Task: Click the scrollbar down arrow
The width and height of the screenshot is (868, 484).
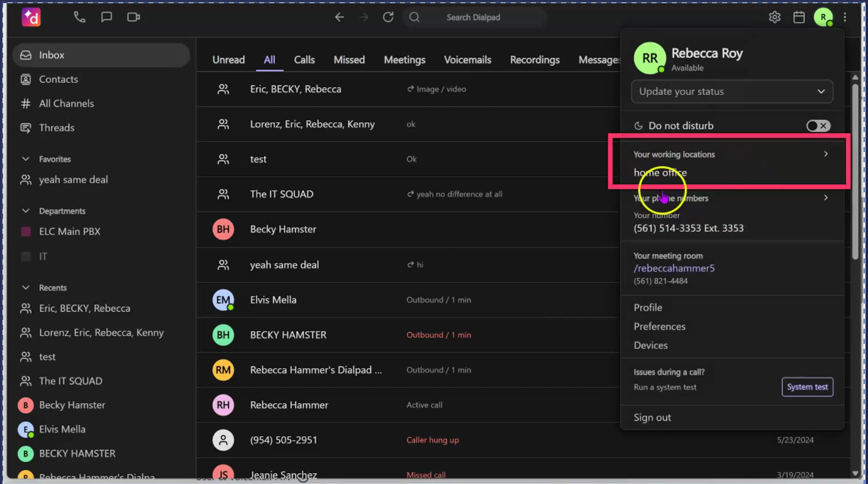Action: click(x=855, y=473)
